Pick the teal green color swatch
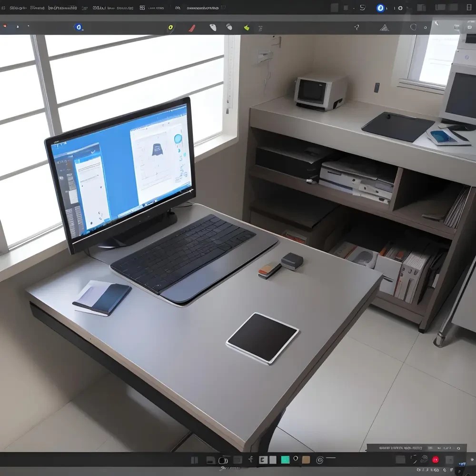This screenshot has height=476, width=476. tap(285, 460)
